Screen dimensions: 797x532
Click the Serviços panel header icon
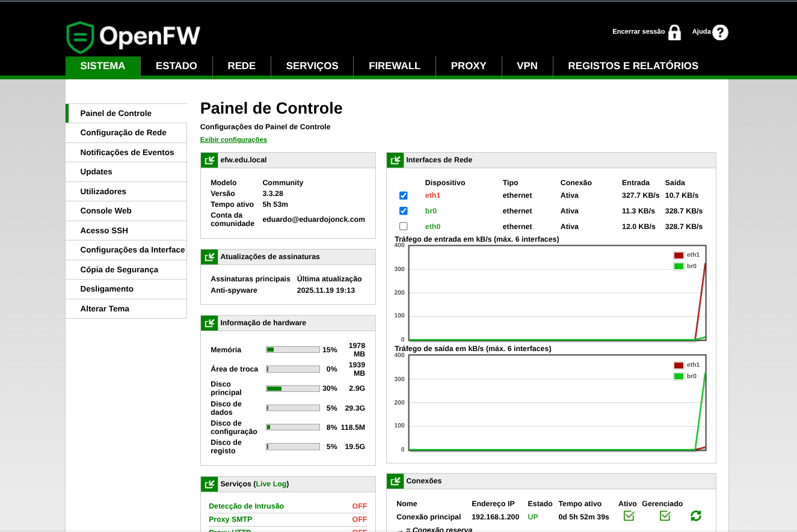(x=209, y=483)
